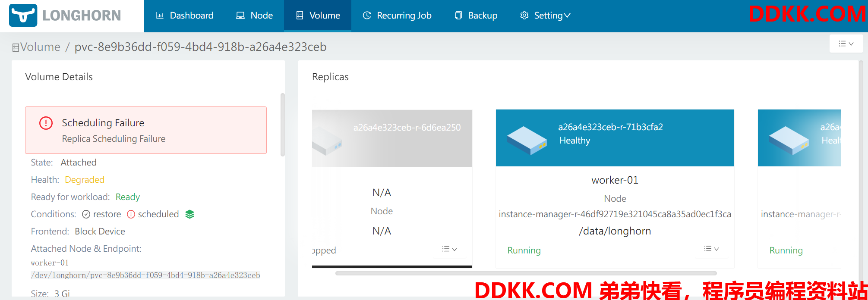This screenshot has width=868, height=300.
Task: Click worker-01 node name in replica card
Action: pos(615,180)
